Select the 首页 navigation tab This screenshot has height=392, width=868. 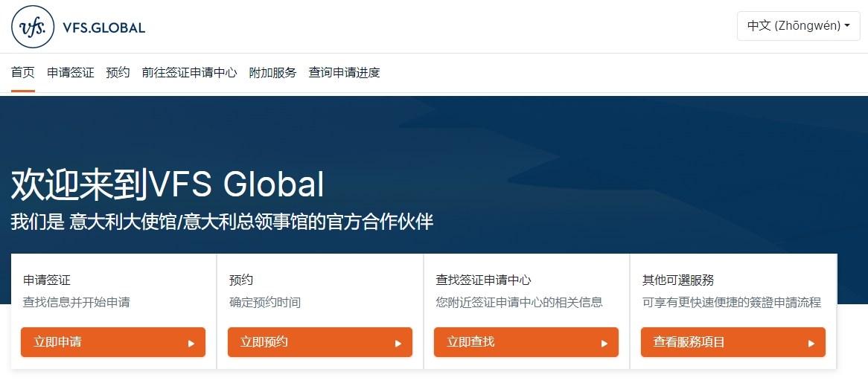pyautogui.click(x=22, y=72)
